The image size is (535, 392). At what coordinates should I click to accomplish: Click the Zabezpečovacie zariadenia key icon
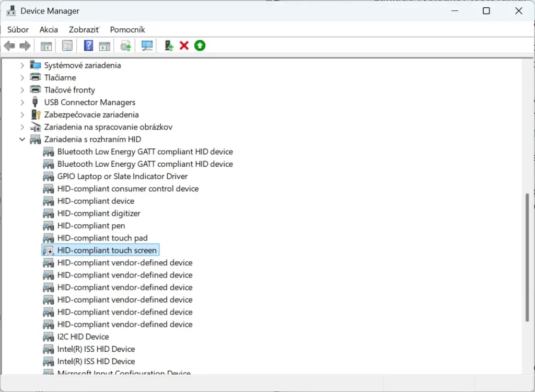click(x=36, y=114)
